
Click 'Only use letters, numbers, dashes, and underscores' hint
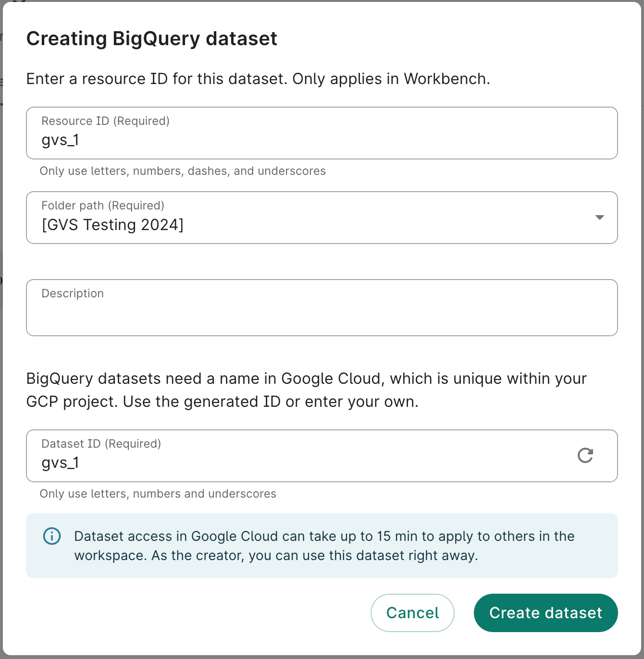click(x=183, y=171)
